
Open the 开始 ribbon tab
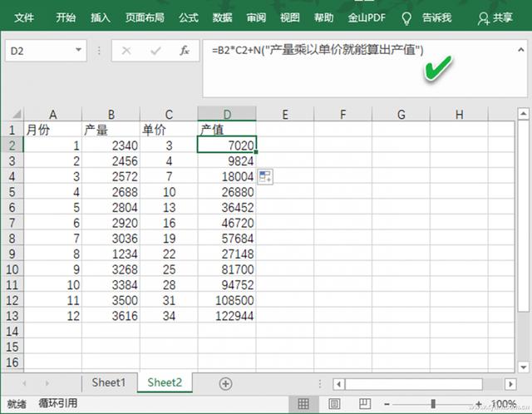[x=66, y=17]
